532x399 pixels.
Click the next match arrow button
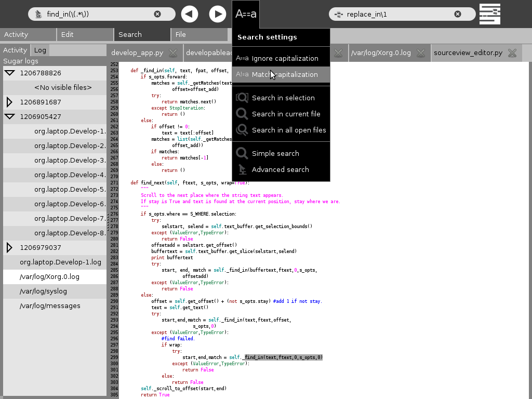(217, 14)
